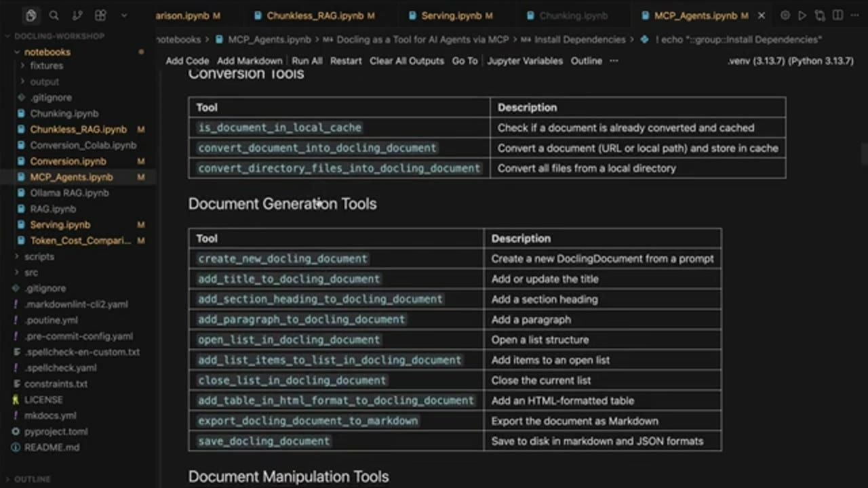Click the run triangle icon in editor actions

802,15
